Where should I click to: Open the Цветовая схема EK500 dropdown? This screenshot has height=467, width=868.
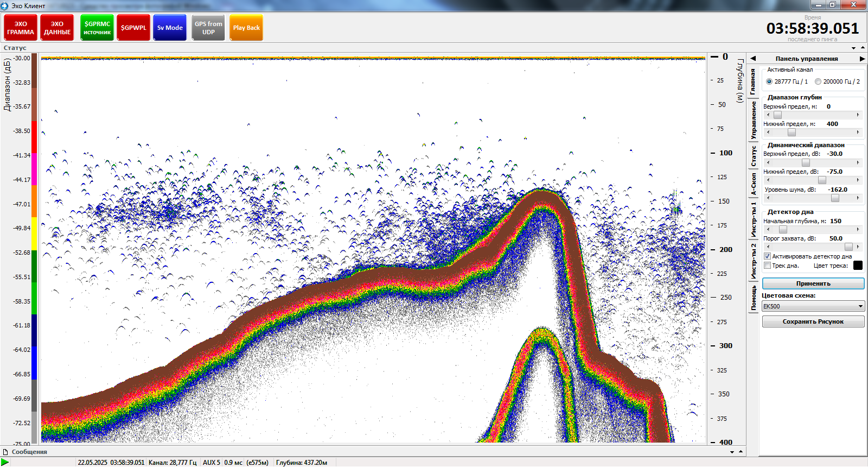pyautogui.click(x=813, y=306)
